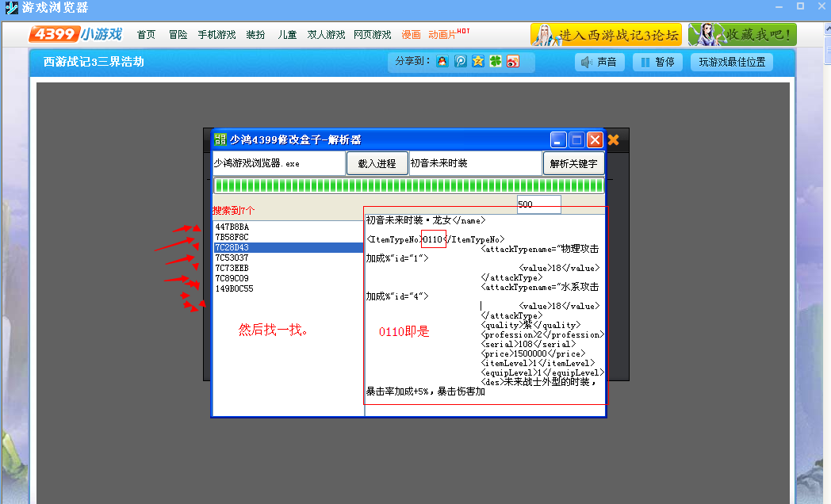Click the 进入西游战记3论坛 banner
This screenshot has height=504, width=831.
click(606, 35)
